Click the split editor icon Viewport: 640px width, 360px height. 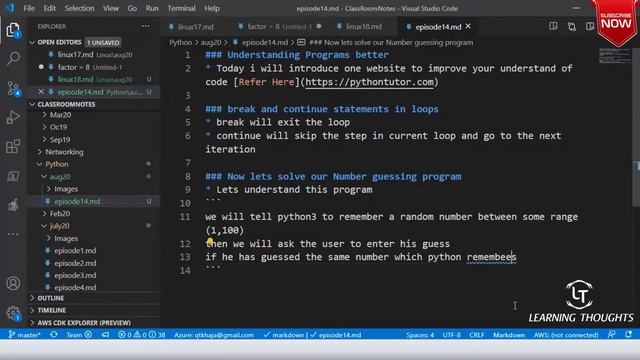pos(589,27)
